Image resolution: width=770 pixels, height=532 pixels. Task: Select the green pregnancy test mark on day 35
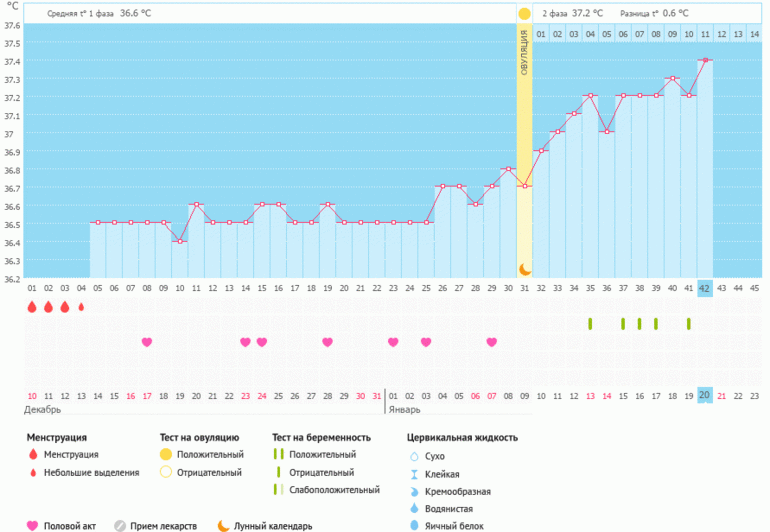590,324
